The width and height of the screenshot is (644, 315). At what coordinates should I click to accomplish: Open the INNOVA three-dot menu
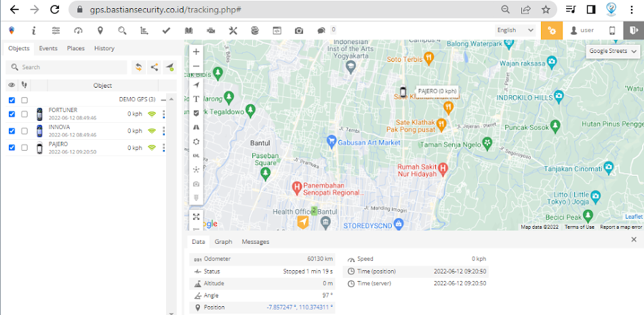(163, 131)
